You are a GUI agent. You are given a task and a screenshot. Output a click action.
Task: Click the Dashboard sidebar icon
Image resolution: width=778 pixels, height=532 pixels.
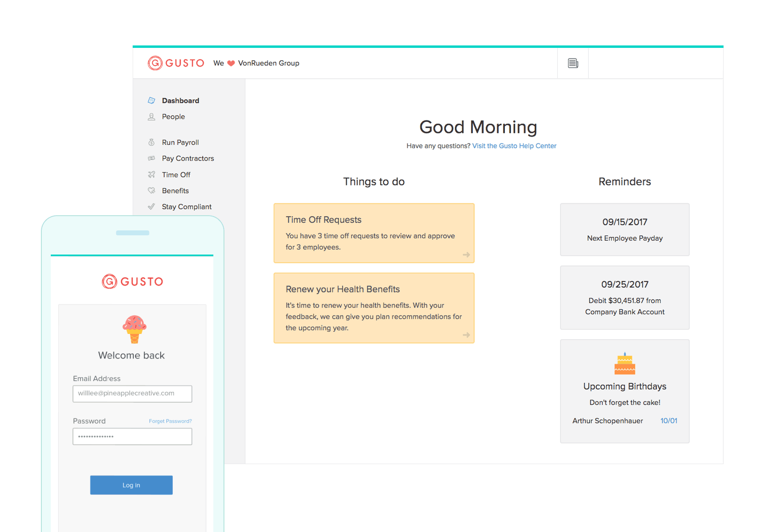click(152, 100)
